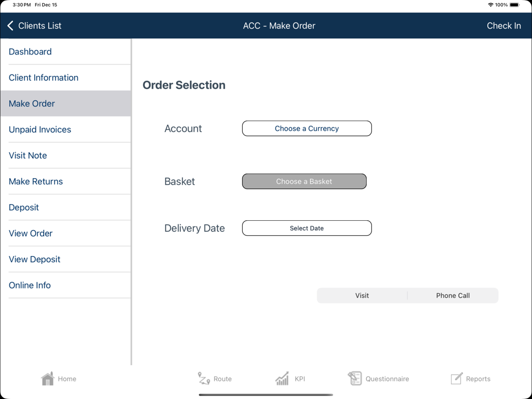Select the Visit option in the segmented control
This screenshot has width=532, height=399.
[x=362, y=295]
